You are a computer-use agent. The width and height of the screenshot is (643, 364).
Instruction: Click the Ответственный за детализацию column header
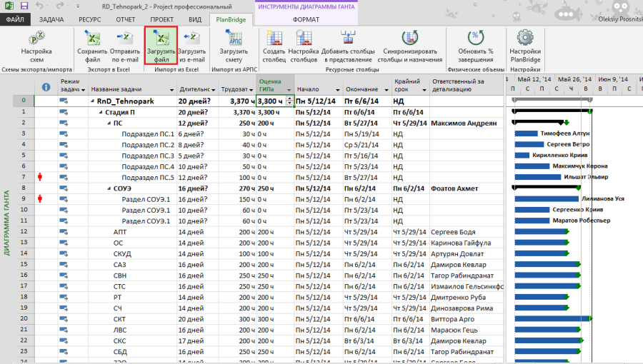click(x=467, y=85)
